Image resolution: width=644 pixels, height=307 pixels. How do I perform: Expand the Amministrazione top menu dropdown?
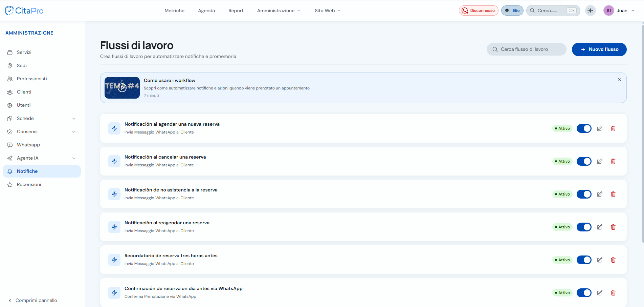pos(279,11)
